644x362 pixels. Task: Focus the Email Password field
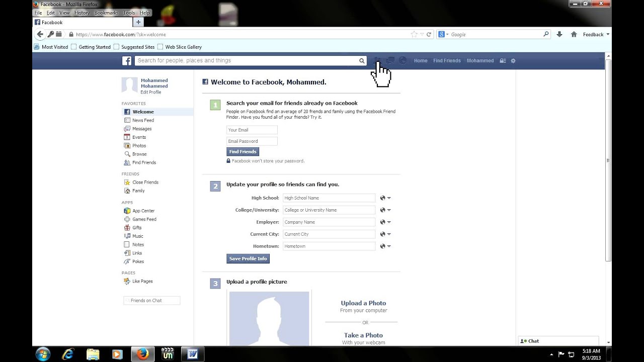[252, 141]
